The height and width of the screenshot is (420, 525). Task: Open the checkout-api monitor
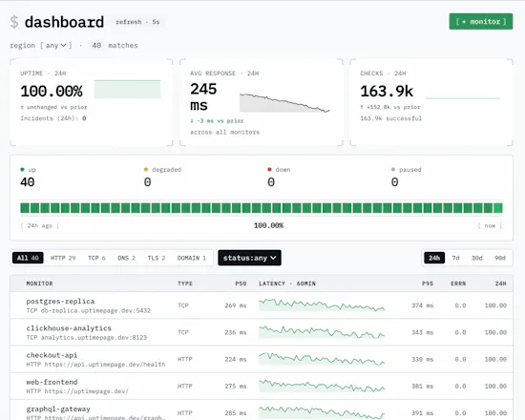point(262,359)
